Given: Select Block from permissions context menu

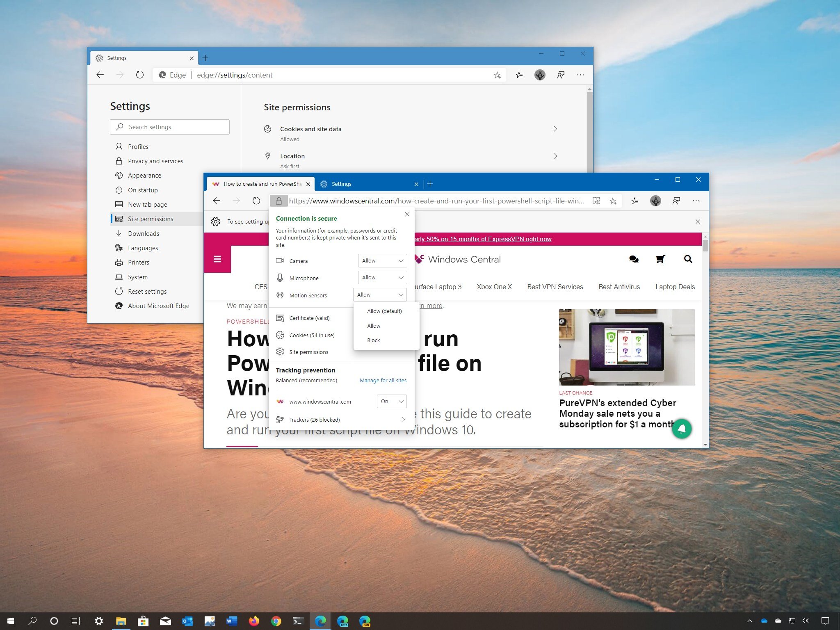Looking at the screenshot, I should tap(374, 340).
